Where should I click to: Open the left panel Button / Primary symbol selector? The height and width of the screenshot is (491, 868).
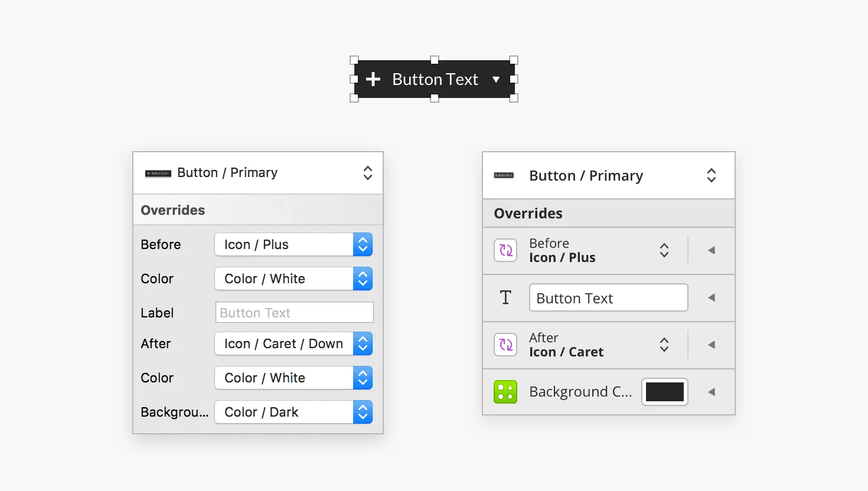(x=258, y=173)
